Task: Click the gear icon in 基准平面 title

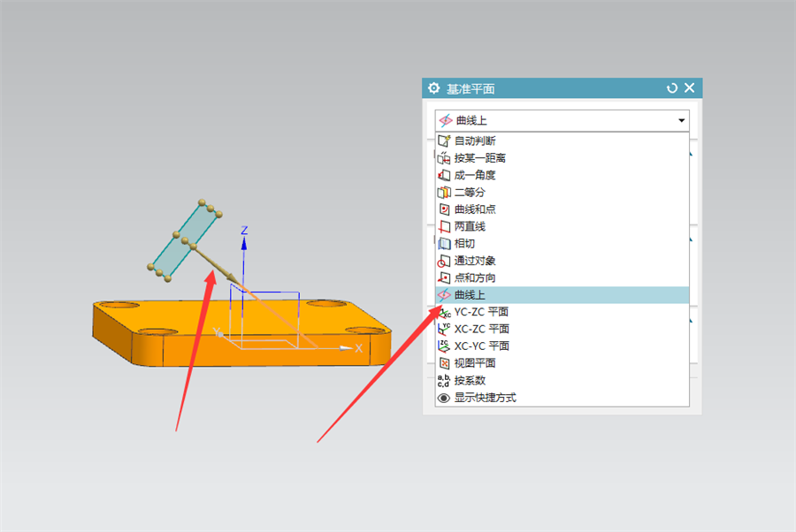Action: [x=433, y=88]
